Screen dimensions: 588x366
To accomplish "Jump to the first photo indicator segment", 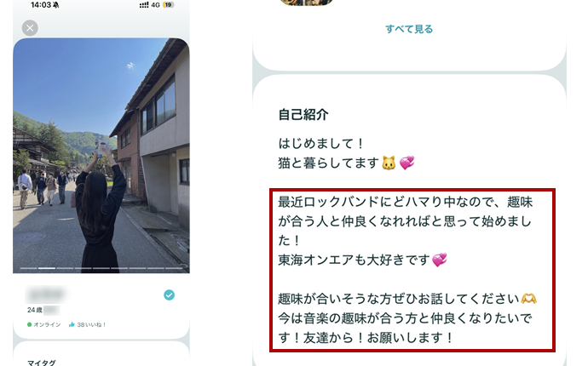I will pyautogui.click(x=28, y=268).
